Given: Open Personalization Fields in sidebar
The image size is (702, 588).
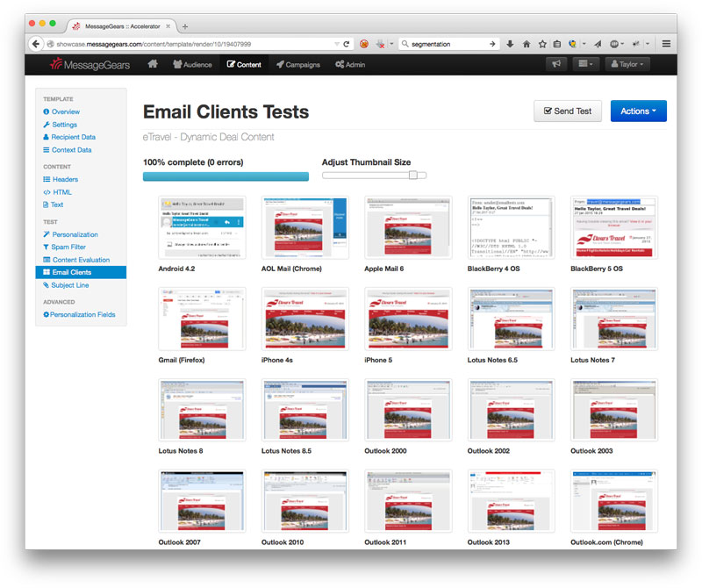Looking at the screenshot, I should click(82, 314).
